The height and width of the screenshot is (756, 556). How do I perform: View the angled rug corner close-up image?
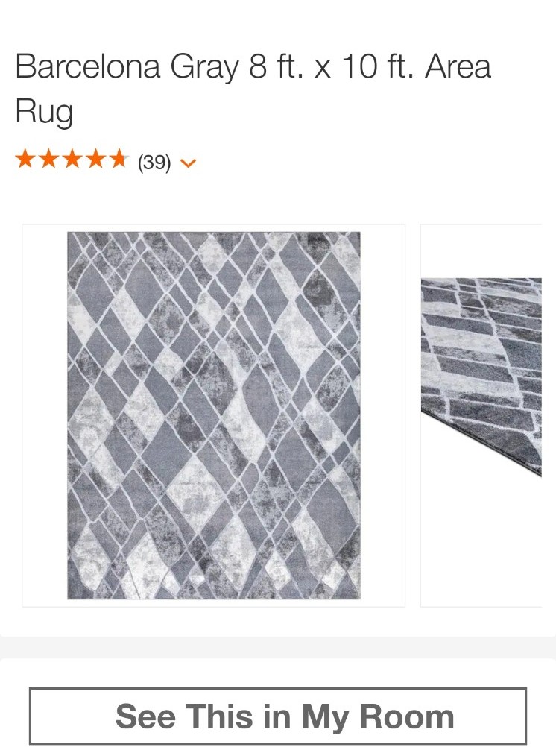(481, 377)
